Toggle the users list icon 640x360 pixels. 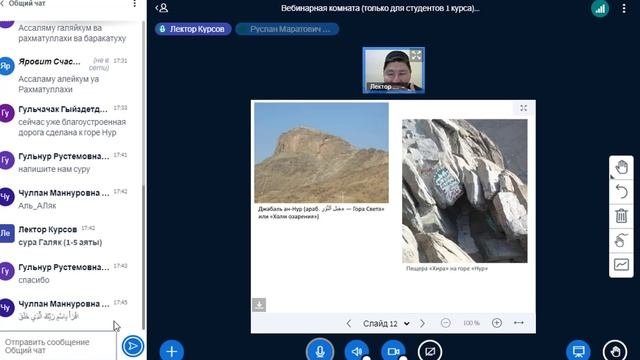162,8
